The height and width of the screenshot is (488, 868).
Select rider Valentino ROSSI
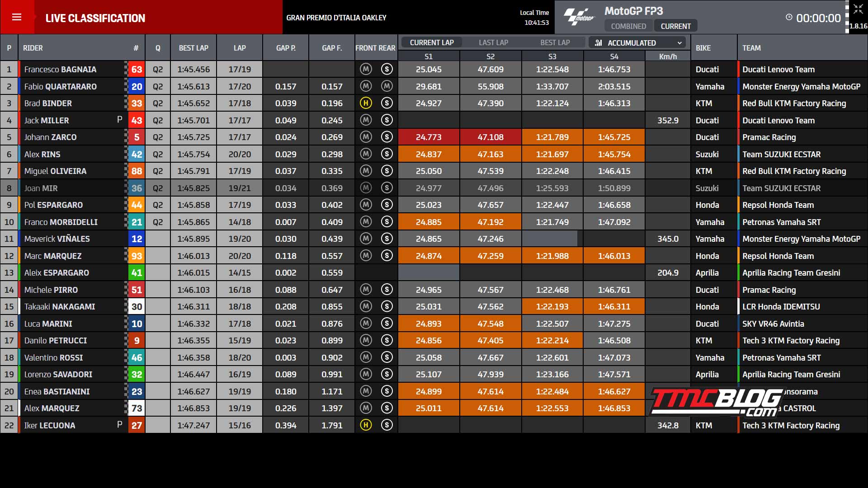[x=53, y=357]
